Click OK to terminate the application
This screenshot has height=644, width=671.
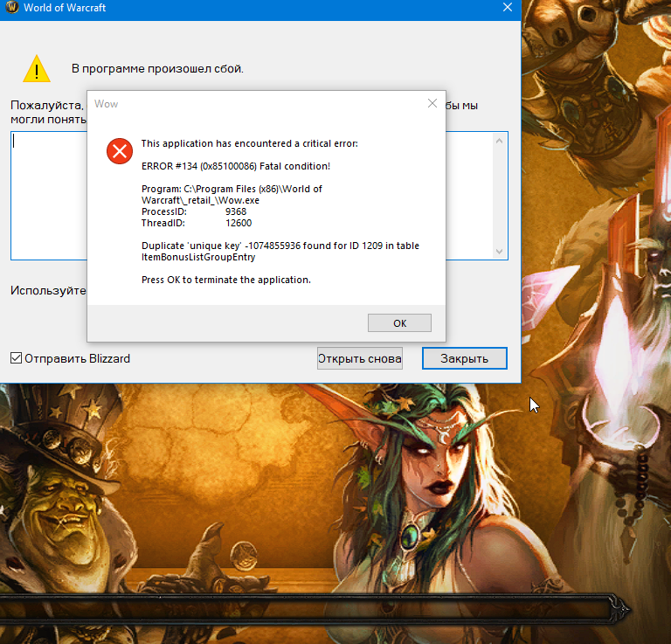(399, 323)
